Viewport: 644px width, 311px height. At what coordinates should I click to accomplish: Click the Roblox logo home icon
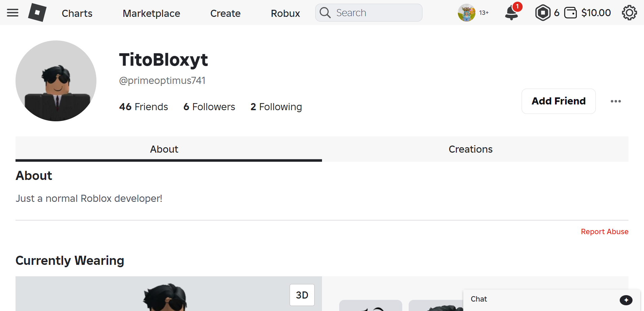(x=37, y=13)
